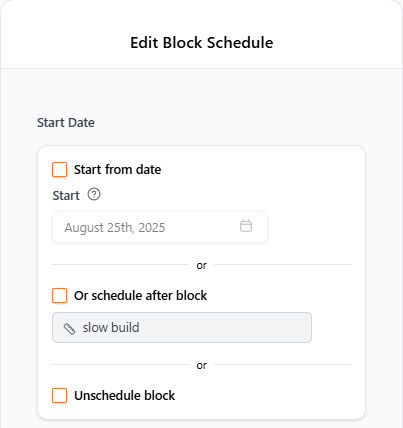
Task: Open the August 25th, 2025 date picker
Action: 160,227
